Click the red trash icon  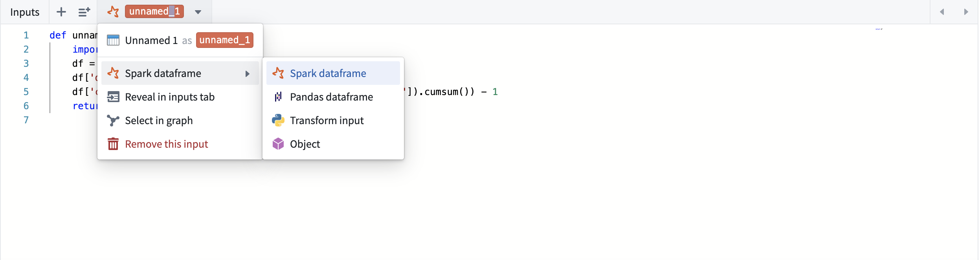coord(113,144)
